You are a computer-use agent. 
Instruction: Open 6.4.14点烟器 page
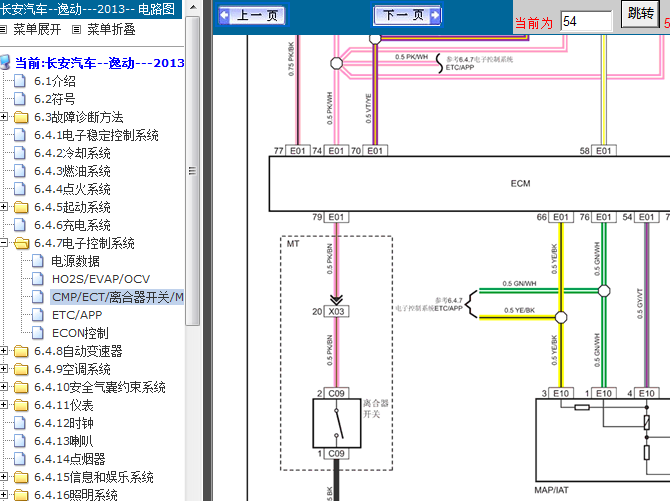(x=70, y=459)
